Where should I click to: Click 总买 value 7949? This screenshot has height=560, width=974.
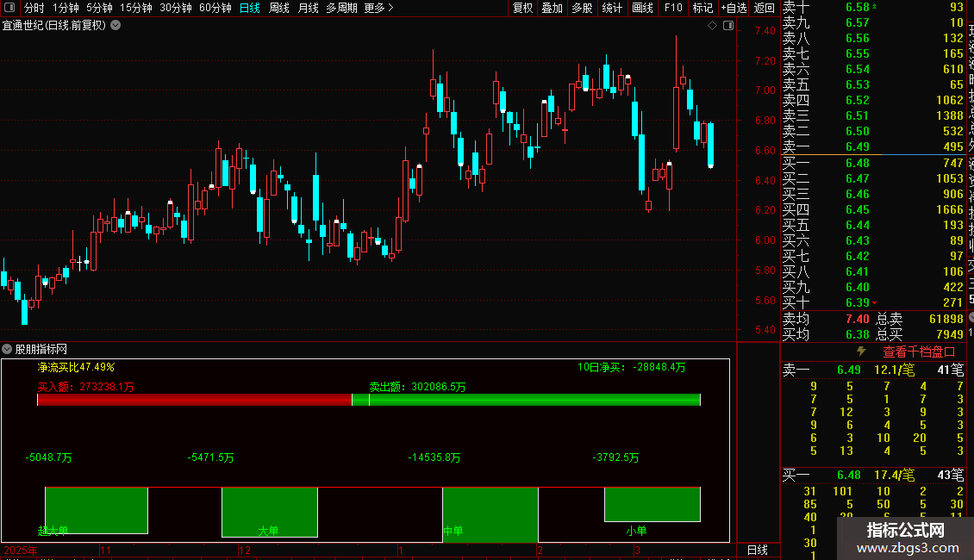point(950,334)
